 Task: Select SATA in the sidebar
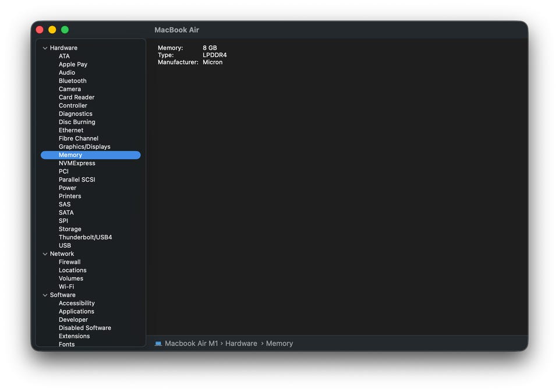coord(66,212)
